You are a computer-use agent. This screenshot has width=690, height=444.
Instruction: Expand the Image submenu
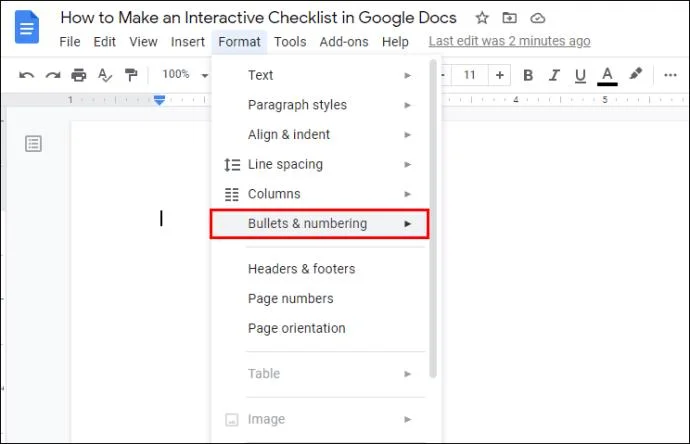320,419
